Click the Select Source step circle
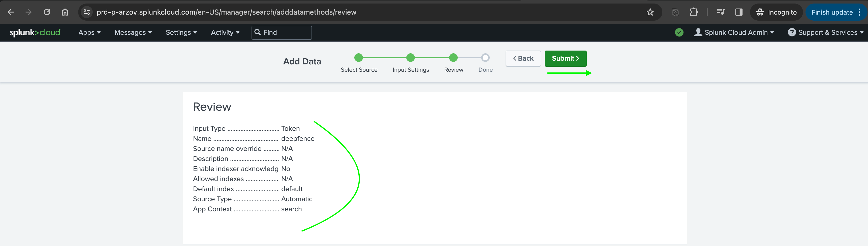The width and height of the screenshot is (868, 246). (359, 58)
